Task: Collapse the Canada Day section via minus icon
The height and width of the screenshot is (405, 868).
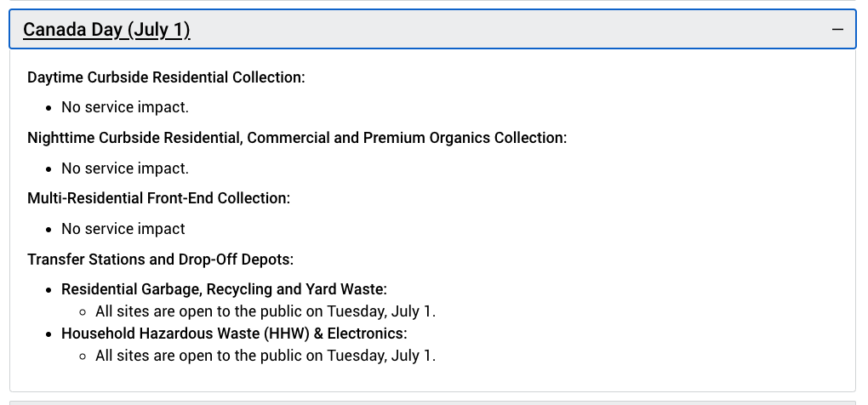Action: pos(837,29)
